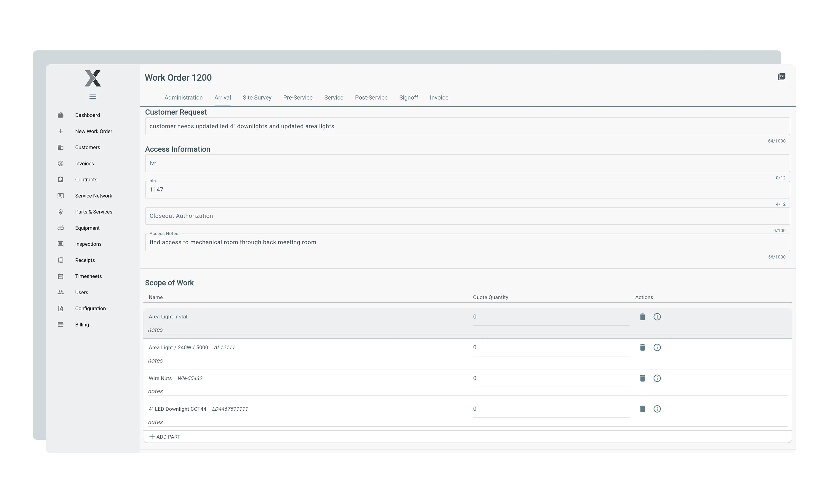Go to Customers in the sidebar
The height and width of the screenshot is (504, 830).
click(87, 147)
